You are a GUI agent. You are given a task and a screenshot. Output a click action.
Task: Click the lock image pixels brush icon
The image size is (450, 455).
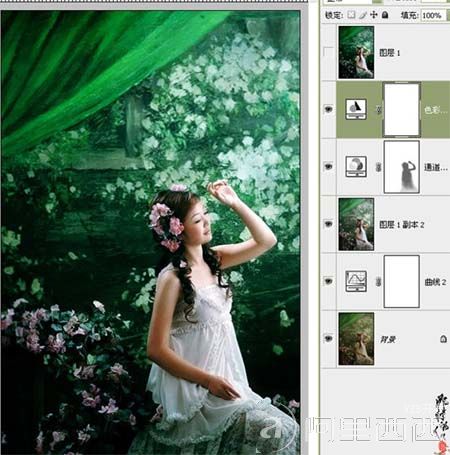(363, 15)
